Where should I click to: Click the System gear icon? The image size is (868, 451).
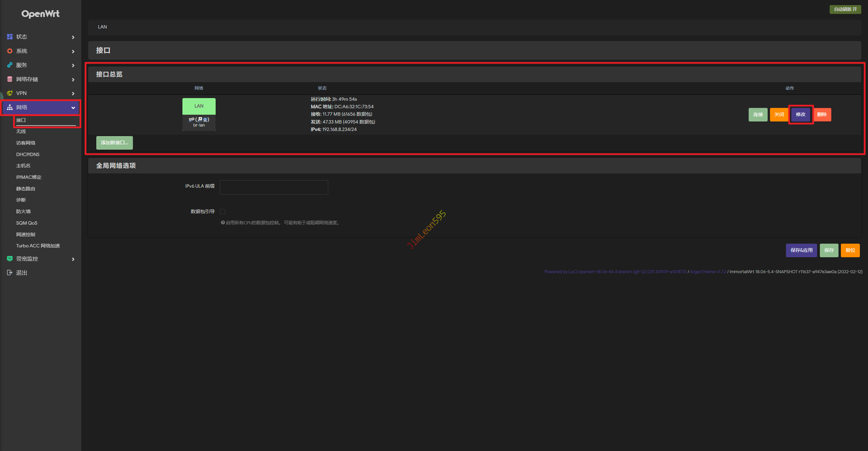[x=10, y=51]
